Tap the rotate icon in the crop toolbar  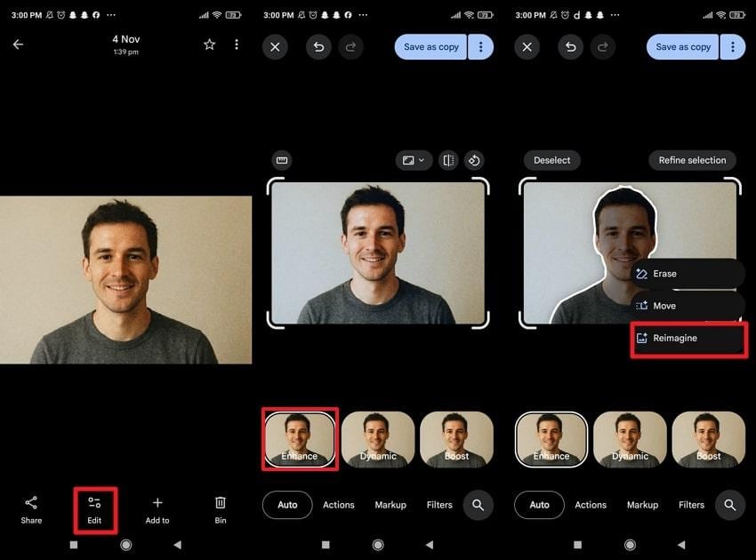[x=475, y=160]
